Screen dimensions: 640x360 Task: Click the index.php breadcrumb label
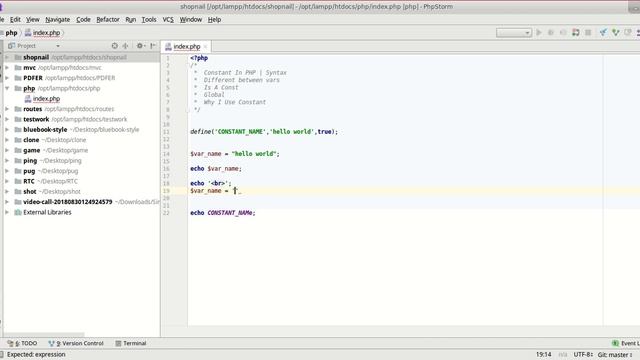pos(47,33)
